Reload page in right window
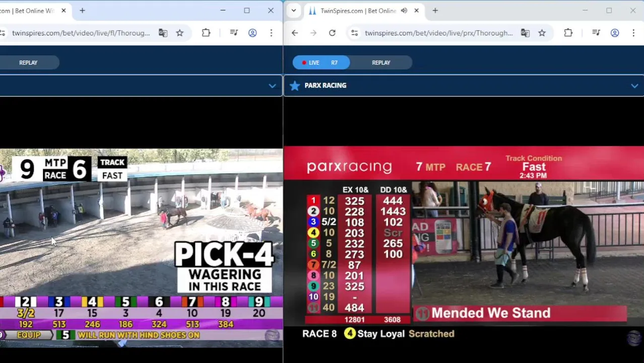This screenshot has height=363, width=644. [332, 33]
